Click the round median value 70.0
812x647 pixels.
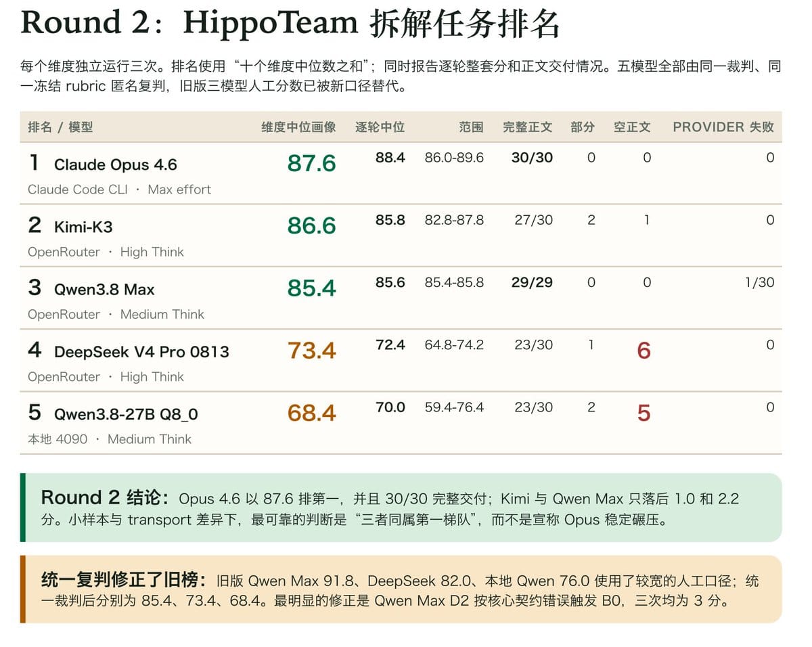click(x=390, y=407)
